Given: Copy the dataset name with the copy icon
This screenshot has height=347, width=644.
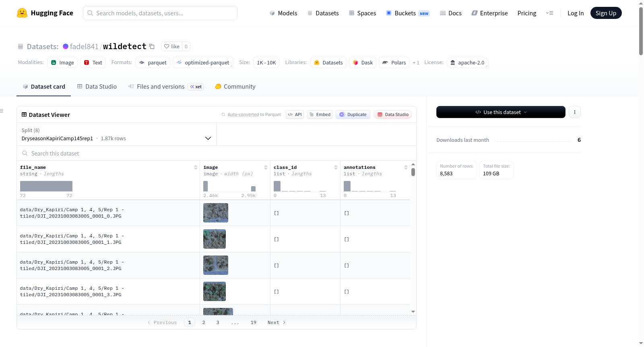Looking at the screenshot, I should pos(152,46).
